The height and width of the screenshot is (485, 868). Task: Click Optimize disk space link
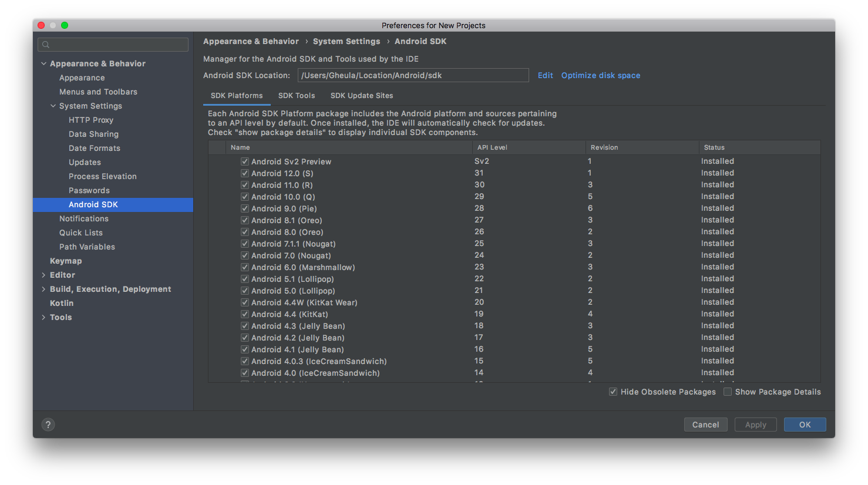pos(600,75)
